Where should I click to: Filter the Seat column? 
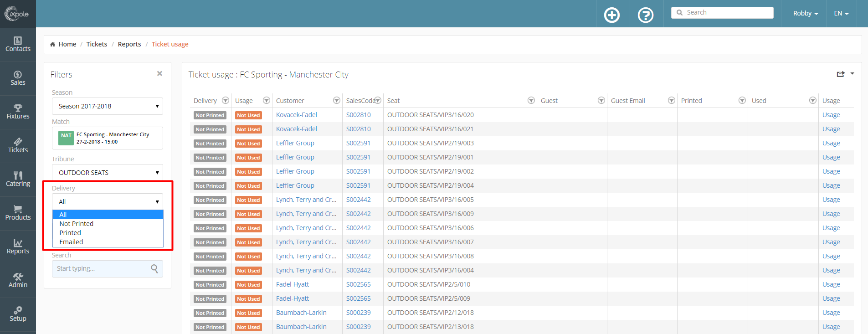531,100
